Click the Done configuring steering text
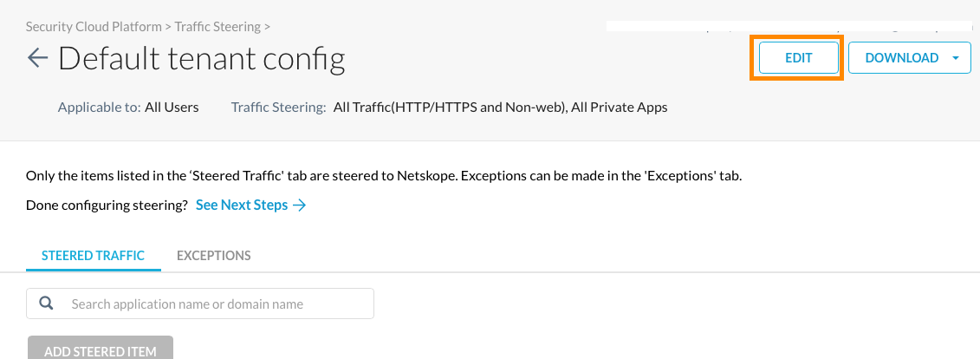Screen dimensions: 980x359 pyautogui.click(x=107, y=206)
